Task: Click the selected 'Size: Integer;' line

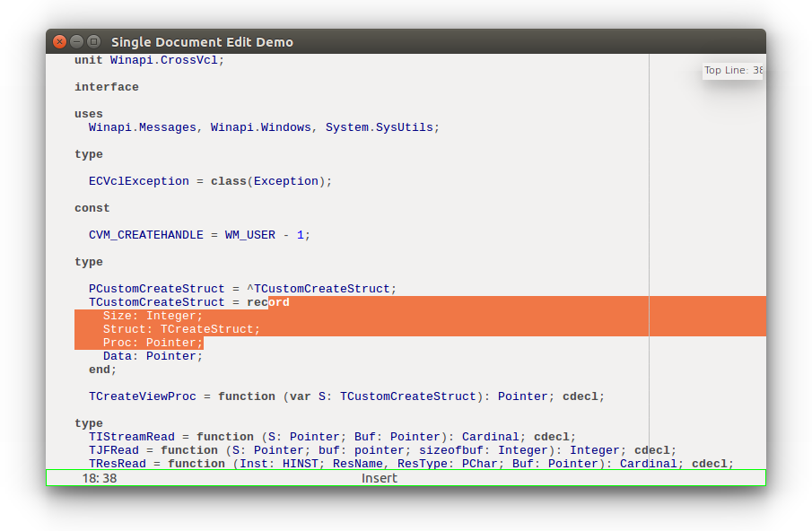Action: (x=153, y=316)
